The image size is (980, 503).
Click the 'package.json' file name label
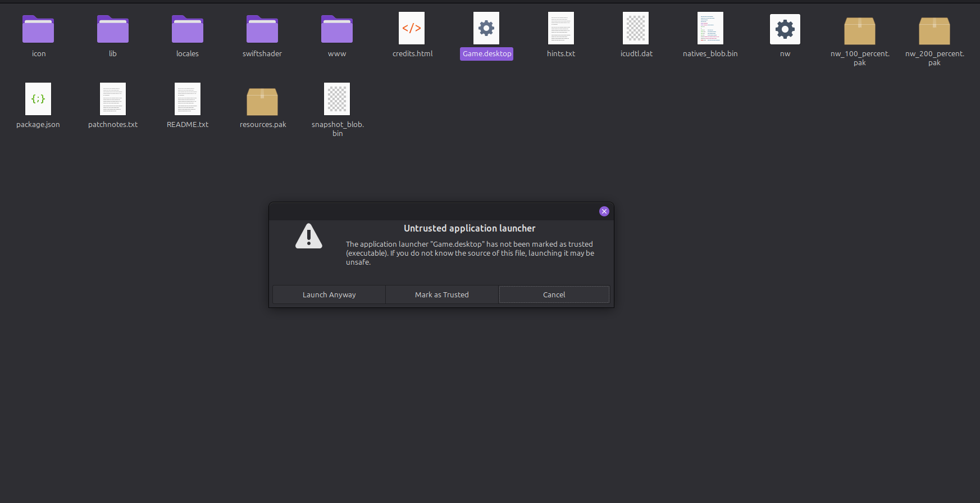[x=38, y=125]
